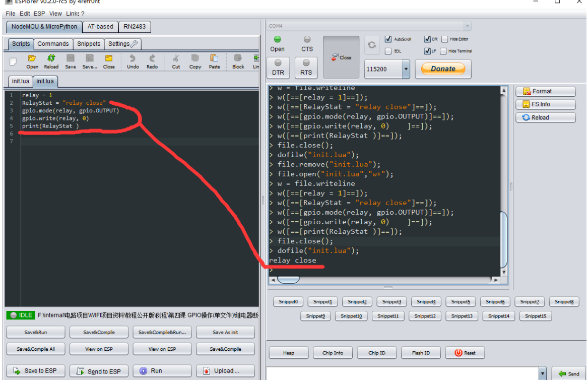Reset the ESP module
Screen dimensions: 588x384
(465, 353)
